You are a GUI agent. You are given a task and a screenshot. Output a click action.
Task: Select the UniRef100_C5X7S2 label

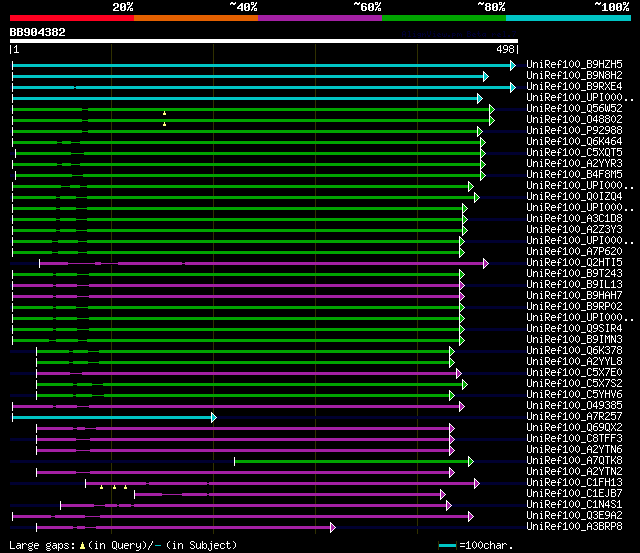click(x=574, y=384)
